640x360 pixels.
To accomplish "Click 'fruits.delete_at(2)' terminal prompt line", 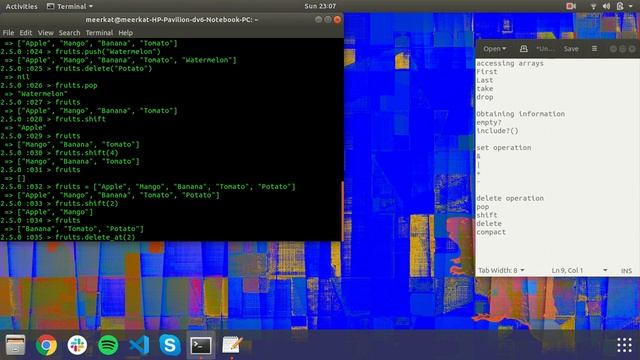I will 68,237.
